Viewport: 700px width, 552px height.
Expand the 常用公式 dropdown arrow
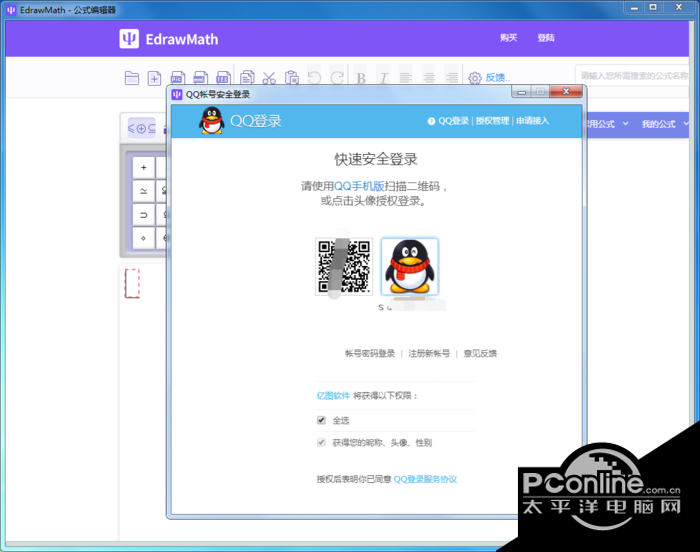click(625, 124)
